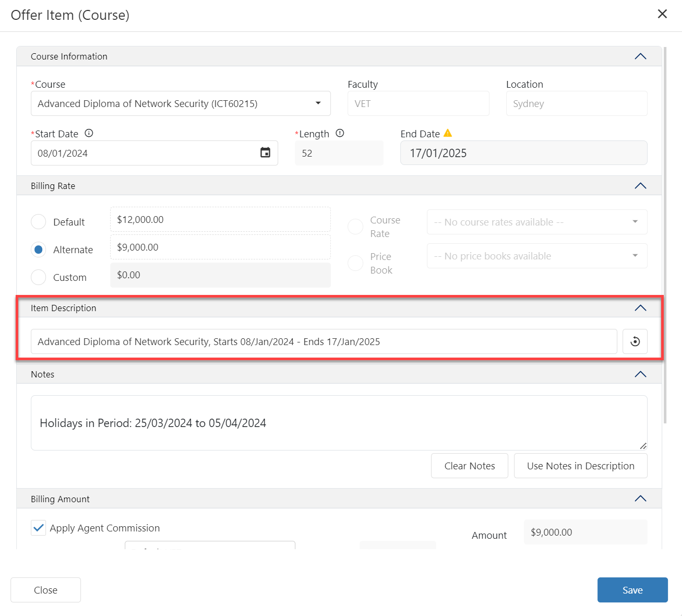Save the offer item
This screenshot has width=682, height=616.
pos(632,590)
